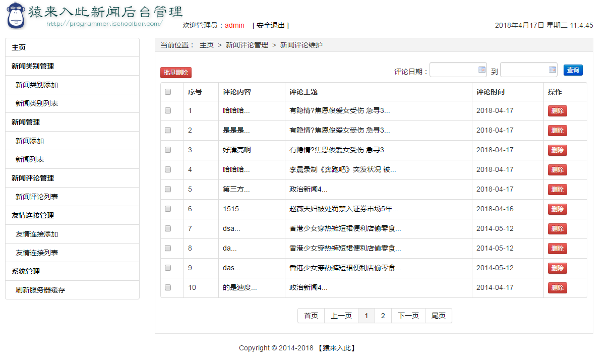Viewport: 612px width, 364px height.
Task: Remove row 10 的是速度 using 删除
Action: (x=558, y=288)
